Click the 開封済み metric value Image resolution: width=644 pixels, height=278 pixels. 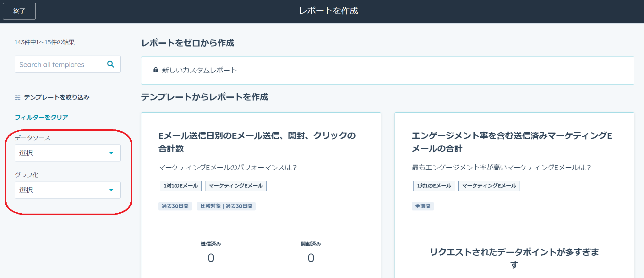coord(311,258)
